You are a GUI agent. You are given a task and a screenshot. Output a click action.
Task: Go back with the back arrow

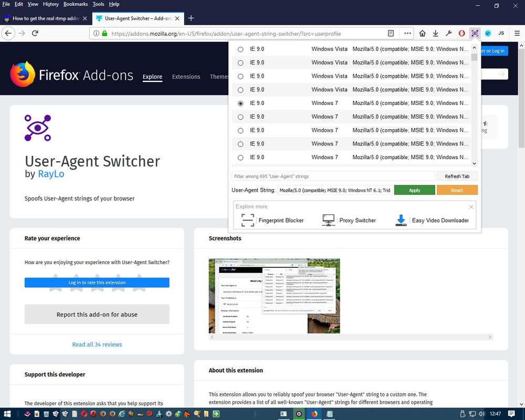8,33
